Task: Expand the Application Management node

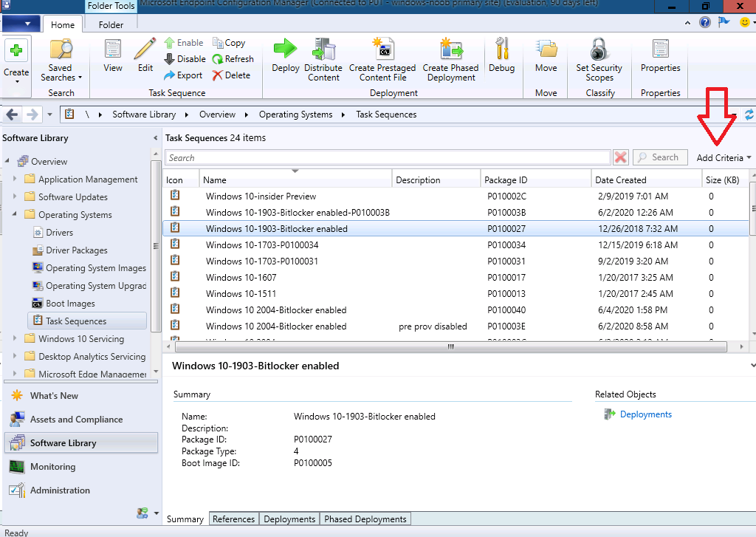Action: point(15,179)
